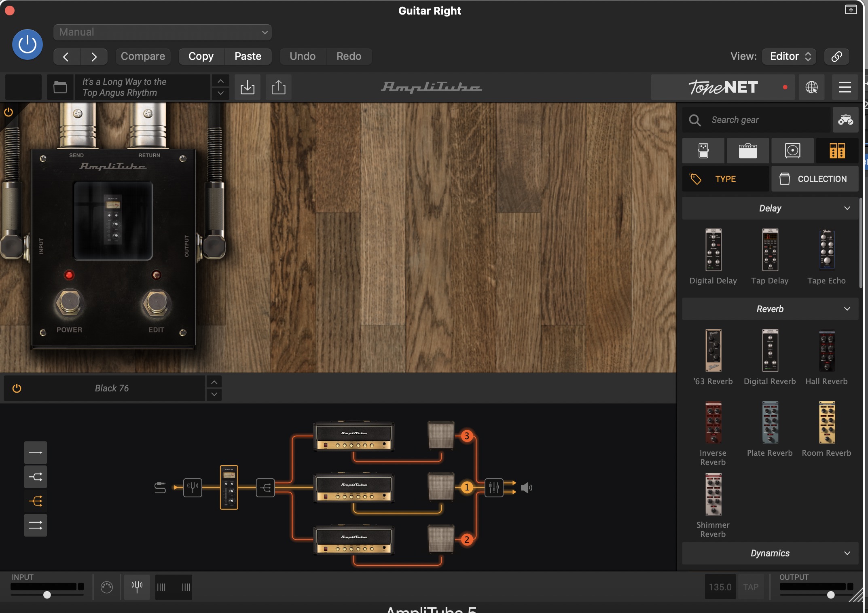This screenshot has width=868, height=613.
Task: Switch to the rack effects gear tab
Action: [837, 150]
